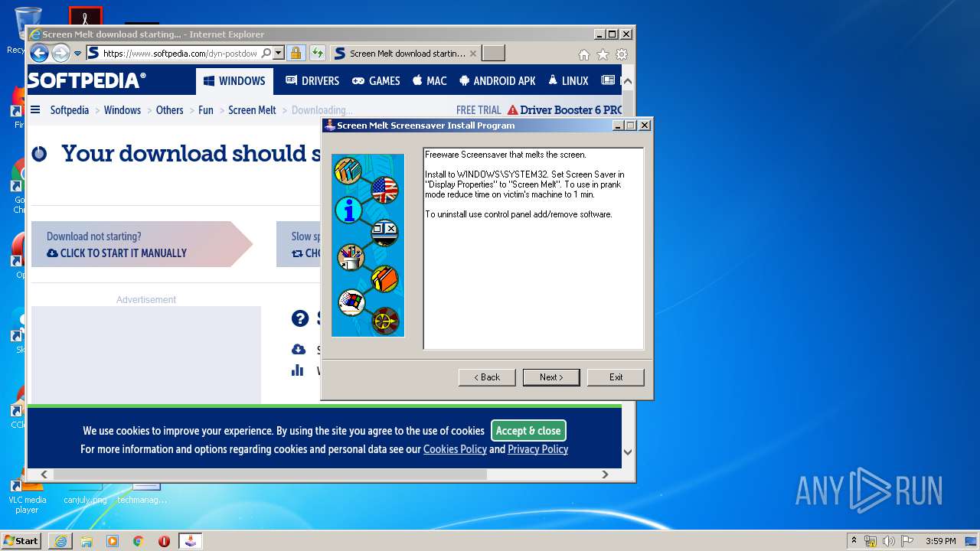Open the ANDROID APK category
The width and height of the screenshot is (980, 551).
(x=498, y=81)
